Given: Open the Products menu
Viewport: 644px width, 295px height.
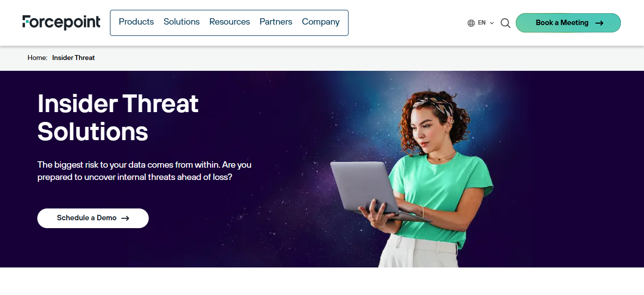Looking at the screenshot, I should (136, 22).
